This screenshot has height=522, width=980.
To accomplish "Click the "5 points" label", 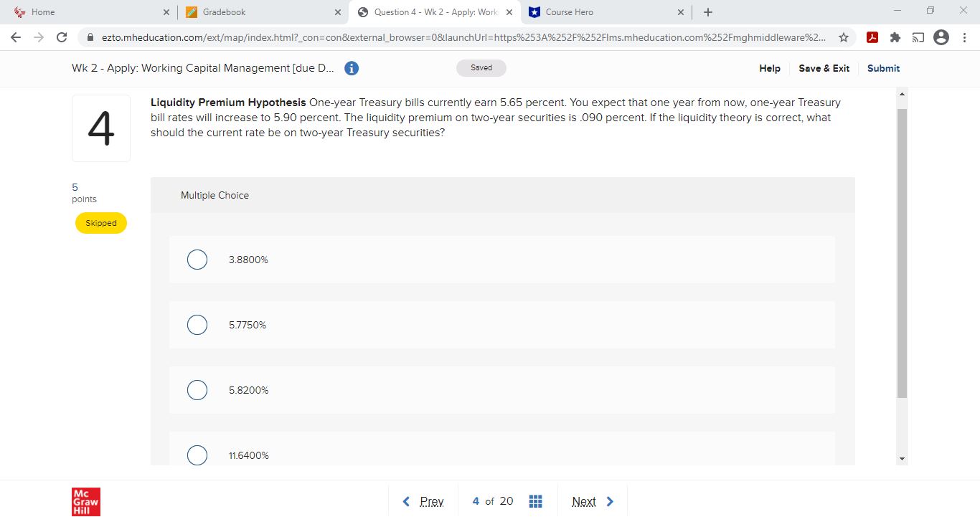I will coord(84,193).
